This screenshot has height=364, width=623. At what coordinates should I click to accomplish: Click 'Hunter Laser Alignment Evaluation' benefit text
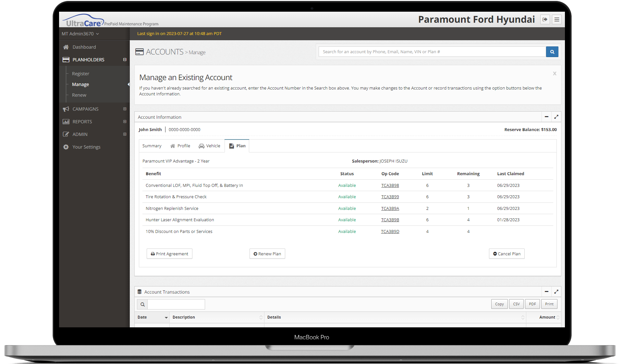click(x=180, y=220)
